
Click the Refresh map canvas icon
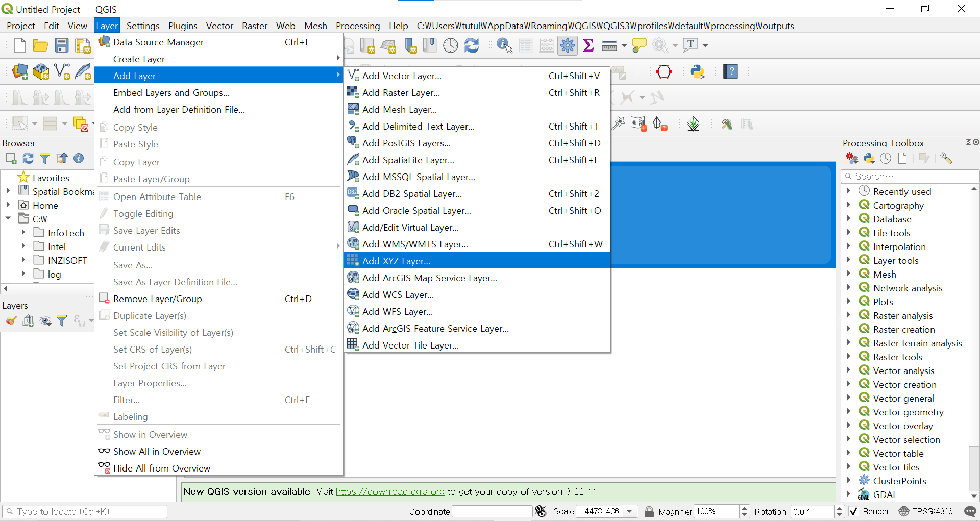pyautogui.click(x=472, y=45)
